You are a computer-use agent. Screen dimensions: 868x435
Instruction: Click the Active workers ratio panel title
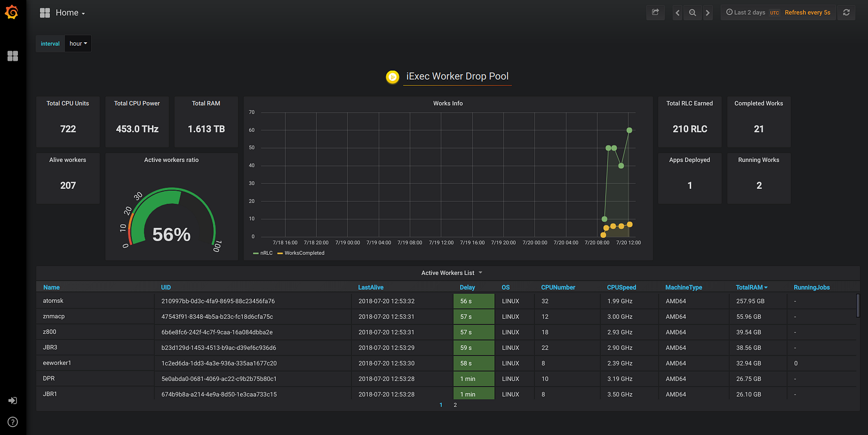[171, 160]
